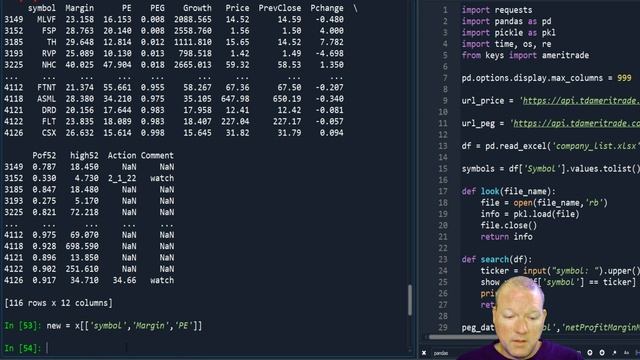Select 'import pickle as pkl' text

coord(509,33)
